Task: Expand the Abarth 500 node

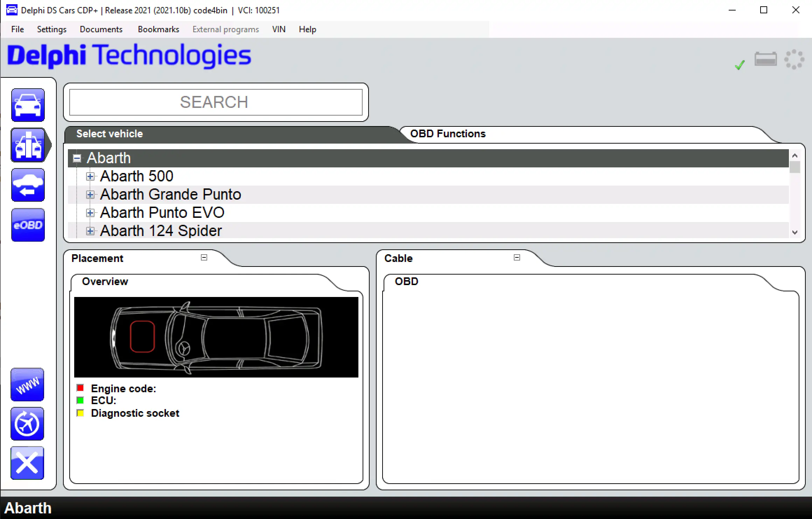Action: point(90,177)
